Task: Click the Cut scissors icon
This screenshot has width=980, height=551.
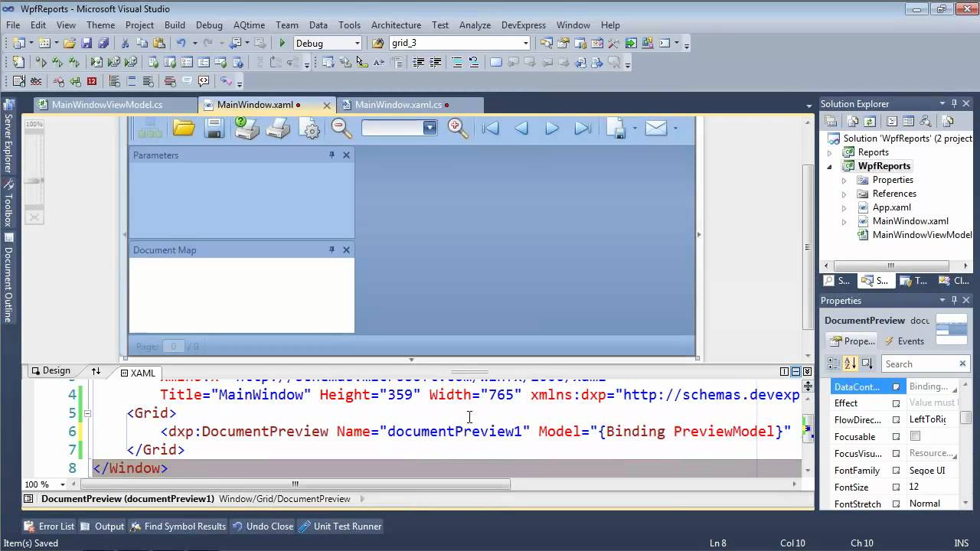Action: point(126,44)
